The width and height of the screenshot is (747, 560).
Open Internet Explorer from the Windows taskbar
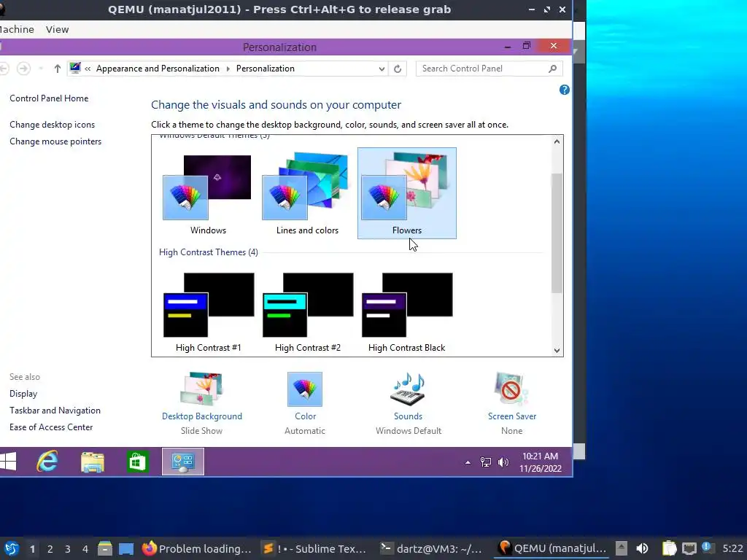point(47,462)
